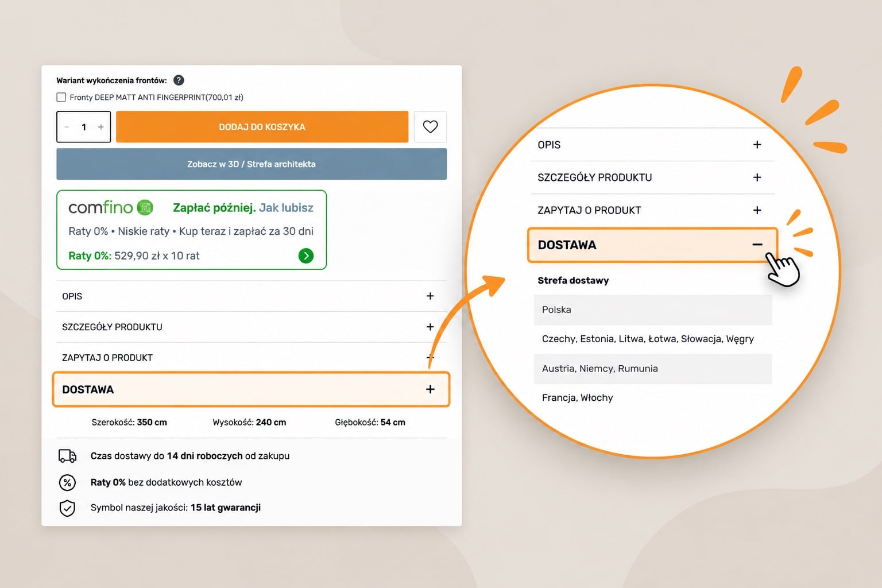
Task: Select the Raty 0% bez dodatkowych kosztów text
Action: 166,482
